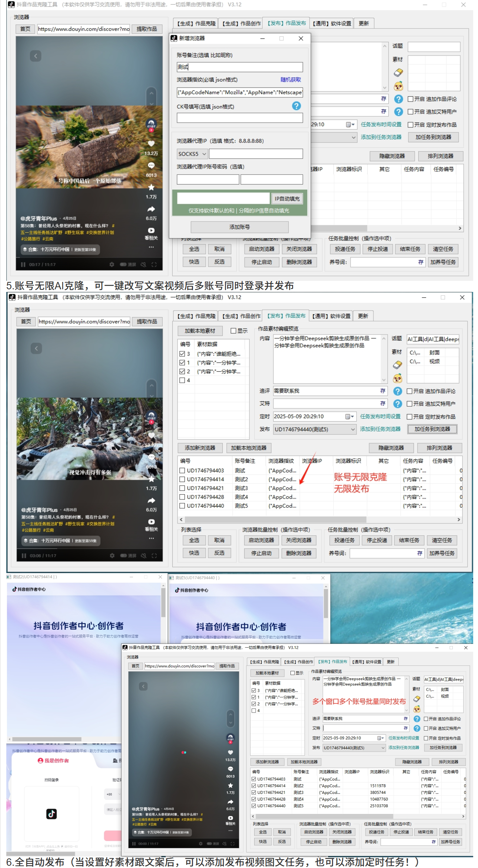Click the 看相关 icon in player at 03:06
478x868 pixels.
point(151,522)
